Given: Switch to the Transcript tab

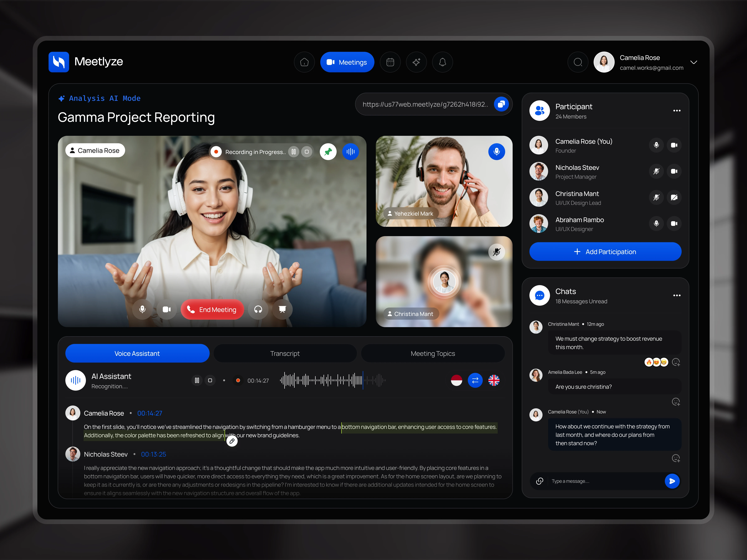Looking at the screenshot, I should pos(285,353).
